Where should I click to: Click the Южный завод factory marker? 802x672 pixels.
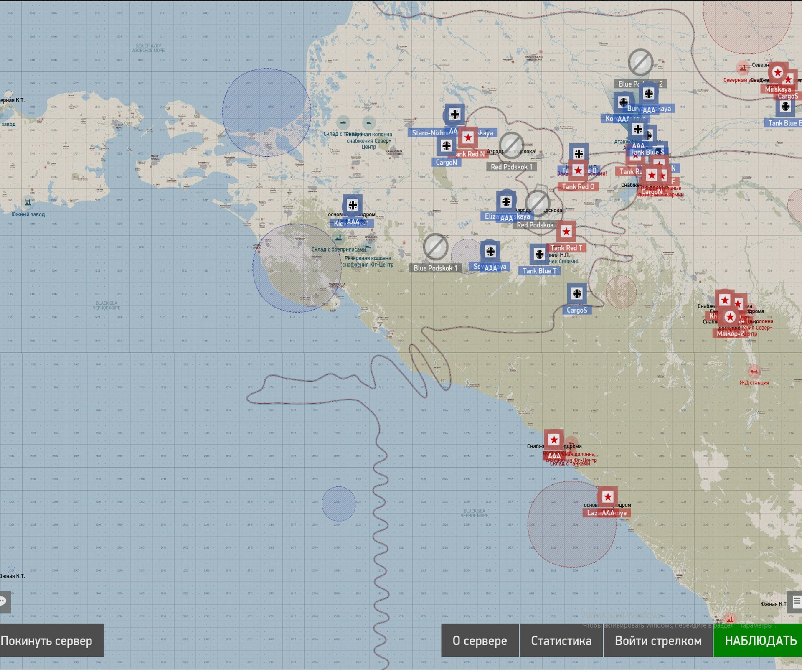point(28,204)
